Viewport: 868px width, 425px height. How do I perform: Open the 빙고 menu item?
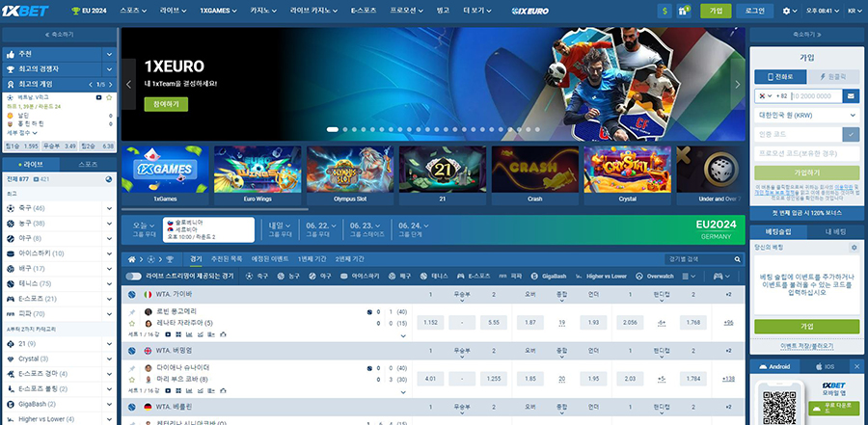pos(443,11)
